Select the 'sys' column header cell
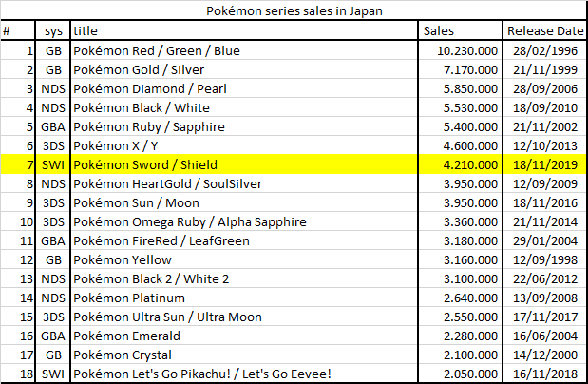 [x=54, y=30]
